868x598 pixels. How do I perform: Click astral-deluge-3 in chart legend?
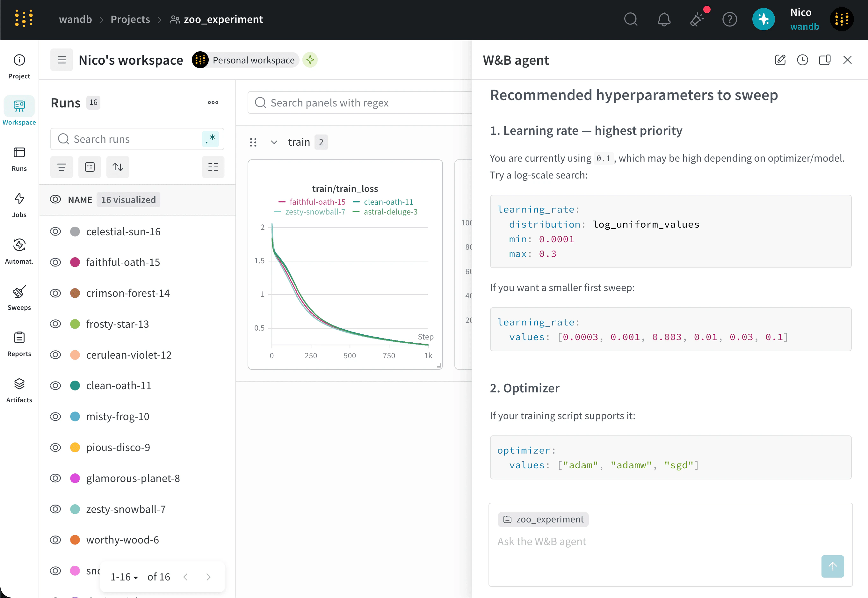pyautogui.click(x=390, y=212)
